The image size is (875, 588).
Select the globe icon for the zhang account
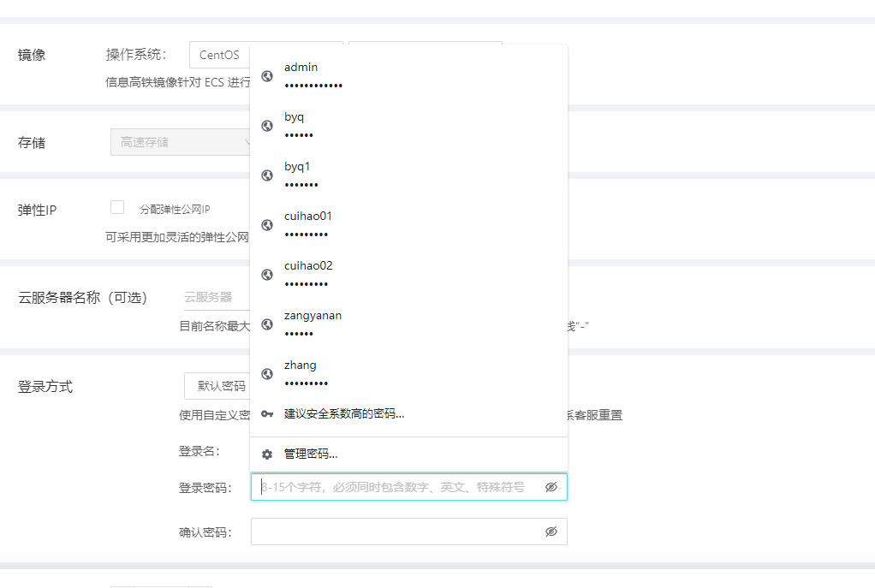click(266, 374)
